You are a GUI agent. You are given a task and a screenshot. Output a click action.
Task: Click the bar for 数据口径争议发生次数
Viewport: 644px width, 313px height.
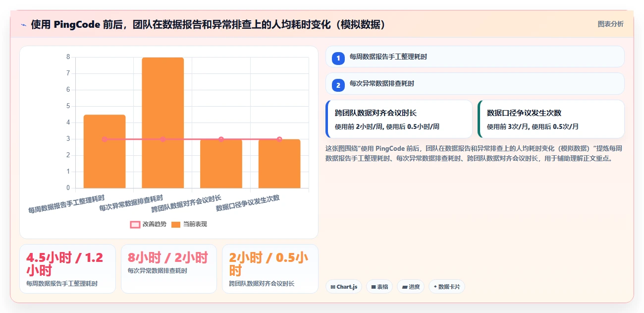[x=279, y=164]
